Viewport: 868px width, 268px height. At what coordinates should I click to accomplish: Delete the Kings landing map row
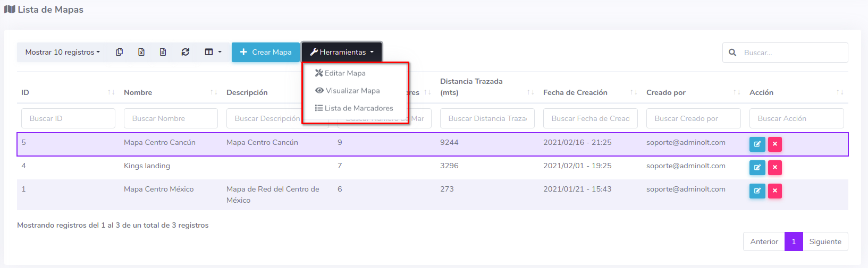[x=775, y=168]
